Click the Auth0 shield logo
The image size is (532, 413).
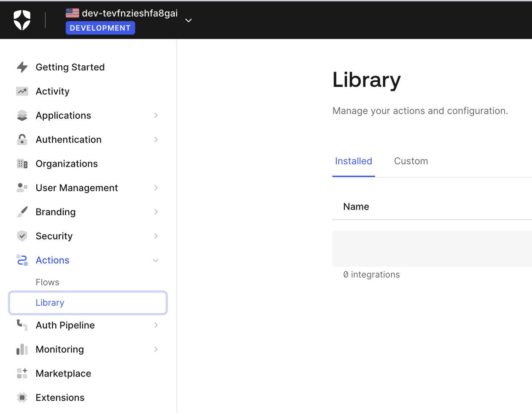22,20
